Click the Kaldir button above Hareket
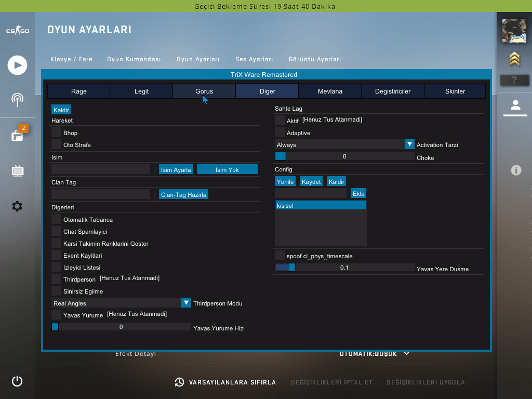Viewport: 532px width, 399px height. tap(61, 110)
